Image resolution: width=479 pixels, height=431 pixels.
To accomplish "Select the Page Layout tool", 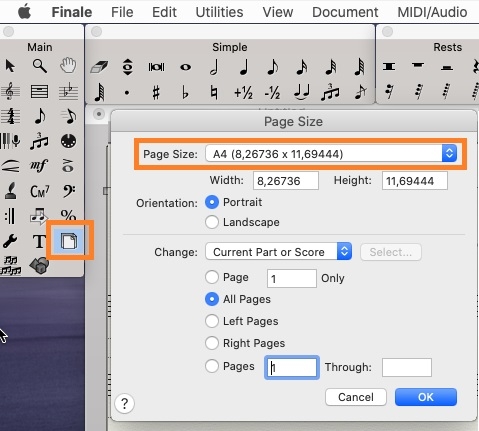I will 69,241.
